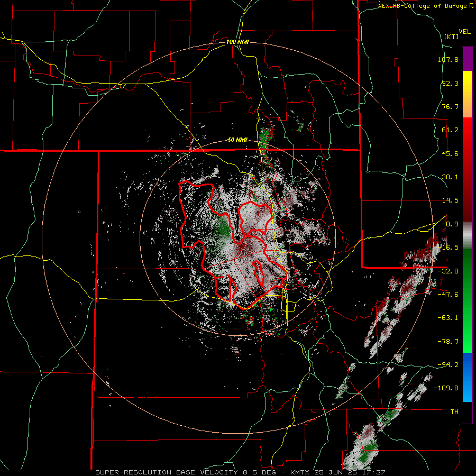Click the -16.5 velocity scale value
This screenshot has height=476, width=476.
pyautogui.click(x=448, y=248)
